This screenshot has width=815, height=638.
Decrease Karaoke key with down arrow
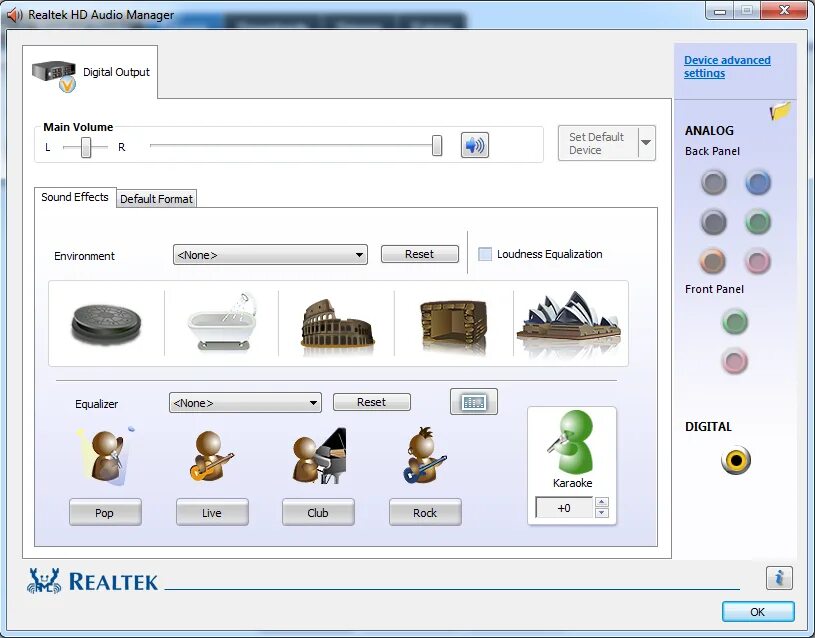[x=602, y=513]
